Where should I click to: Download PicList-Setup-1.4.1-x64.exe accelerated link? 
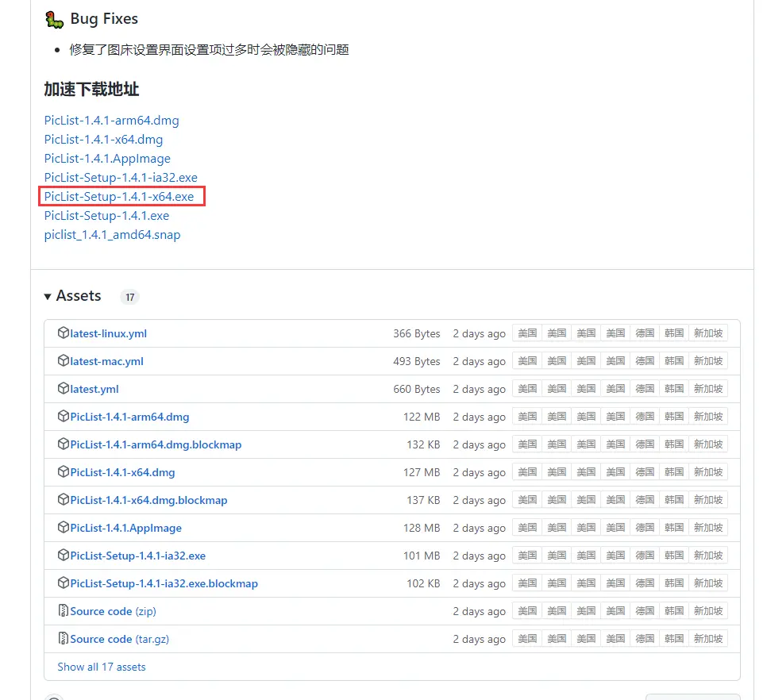[x=119, y=197]
